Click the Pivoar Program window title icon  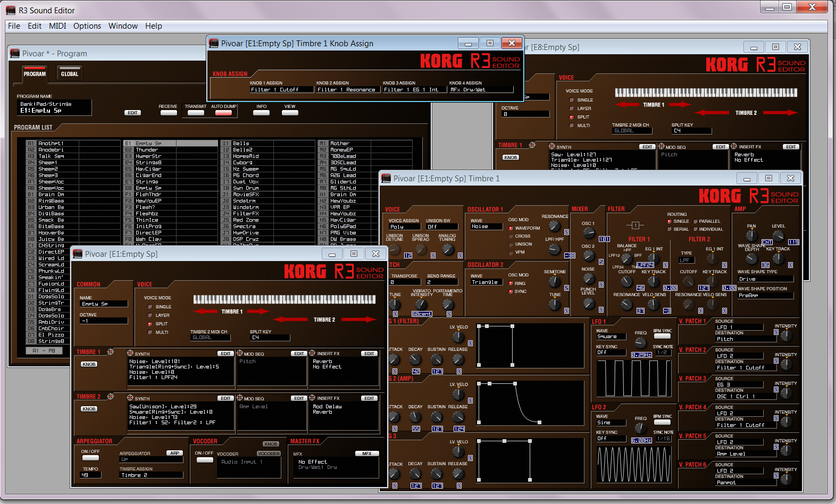15,53
